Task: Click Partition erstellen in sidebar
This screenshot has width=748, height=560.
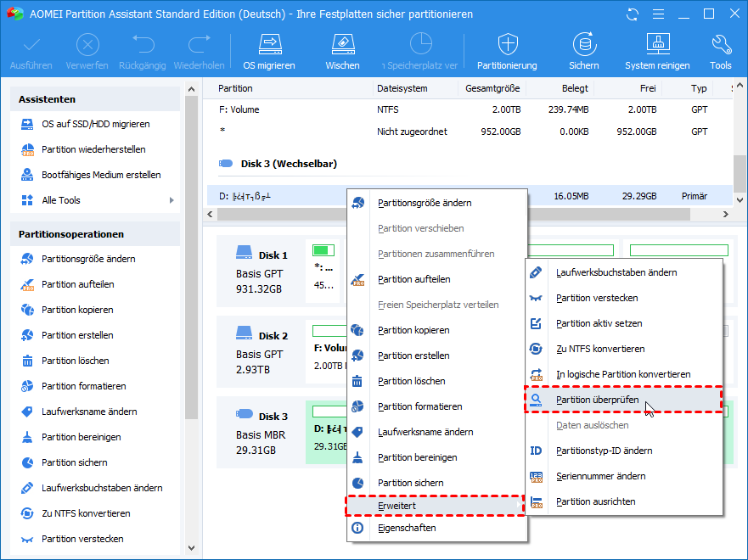Action: point(77,335)
